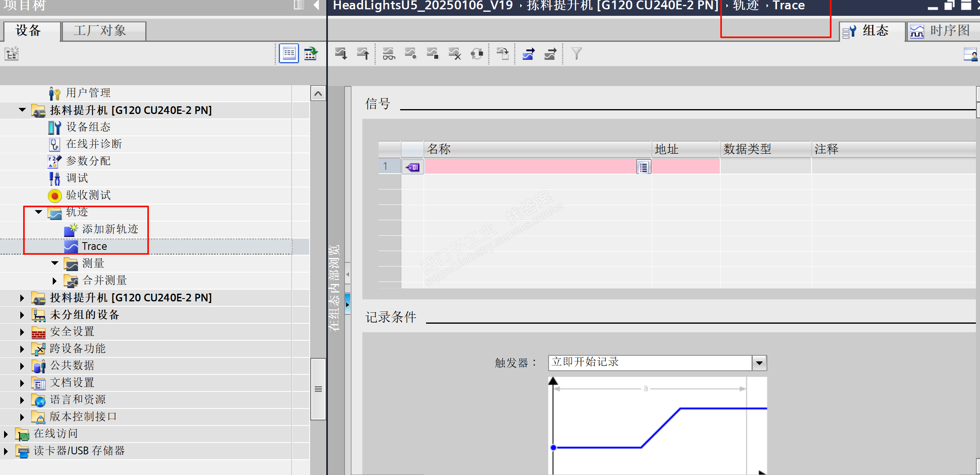Open the 在线并诊断 item

point(94,144)
